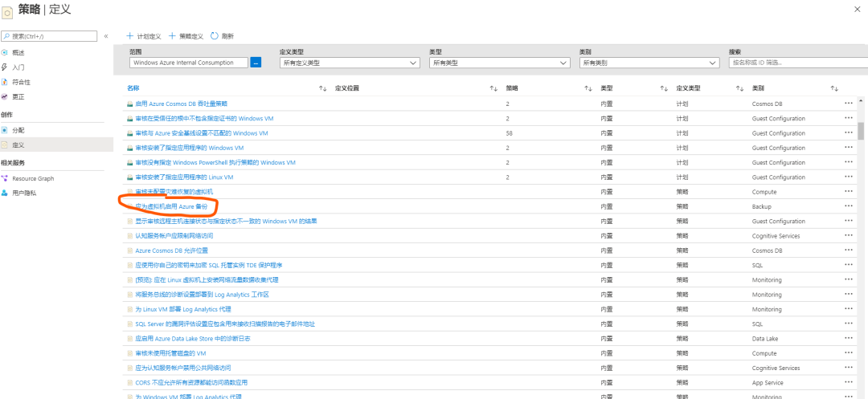Collapse the left sidebar with double chevron

tap(106, 36)
